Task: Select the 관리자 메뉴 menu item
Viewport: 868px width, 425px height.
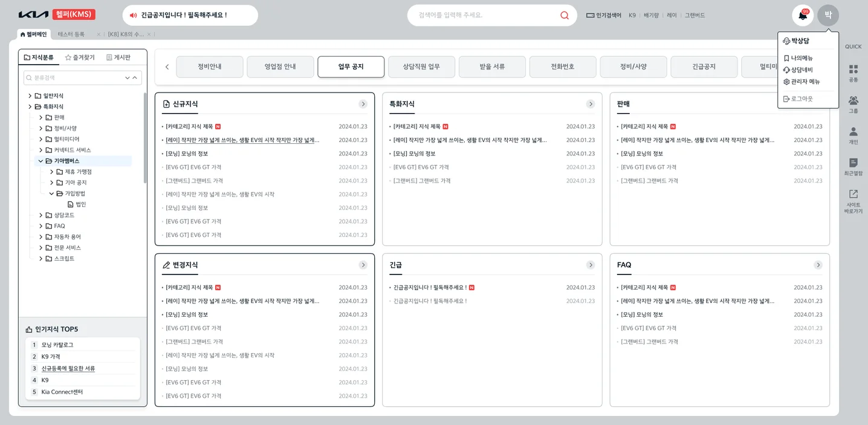Action: tap(802, 82)
